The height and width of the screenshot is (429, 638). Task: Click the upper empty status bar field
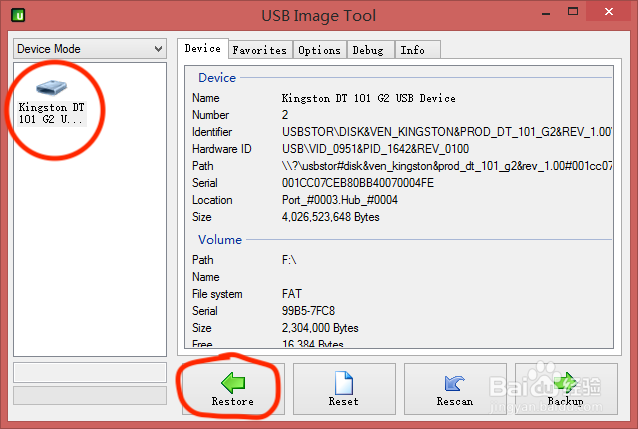pos(90,372)
